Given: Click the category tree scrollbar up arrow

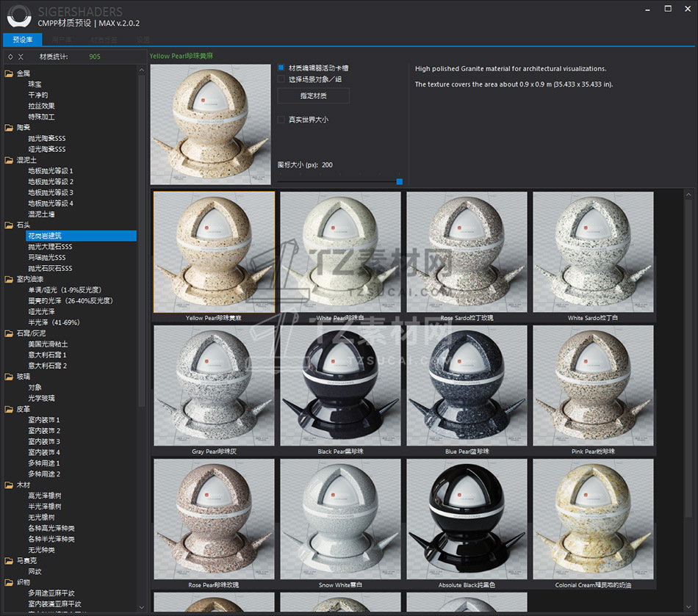Looking at the screenshot, I should pos(142,70).
